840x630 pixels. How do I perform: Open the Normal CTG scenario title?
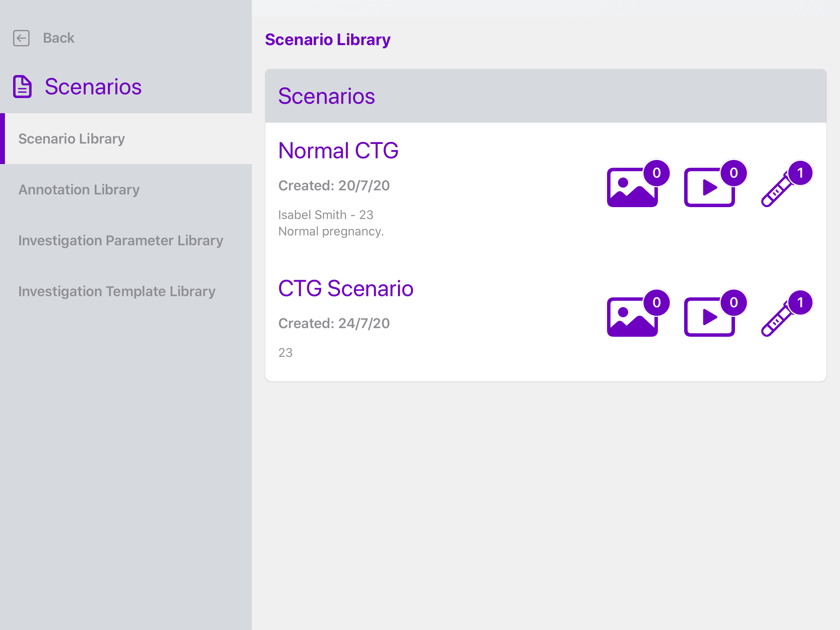(x=338, y=151)
